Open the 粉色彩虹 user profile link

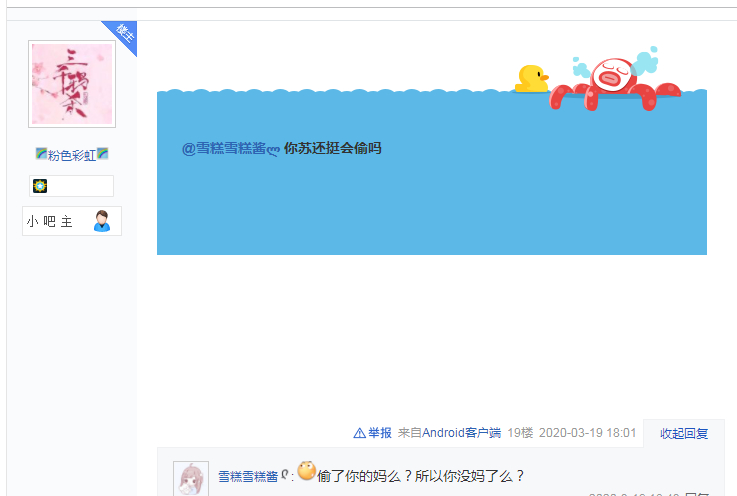point(72,155)
